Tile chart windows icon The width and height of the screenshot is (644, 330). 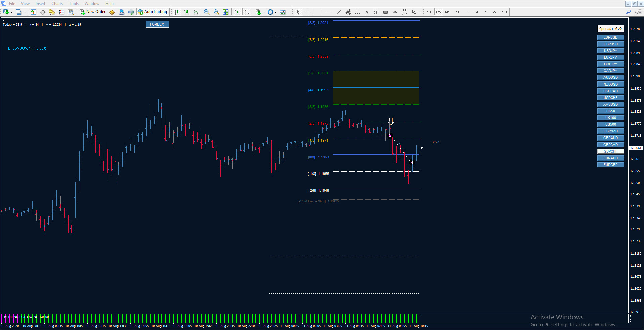226,12
